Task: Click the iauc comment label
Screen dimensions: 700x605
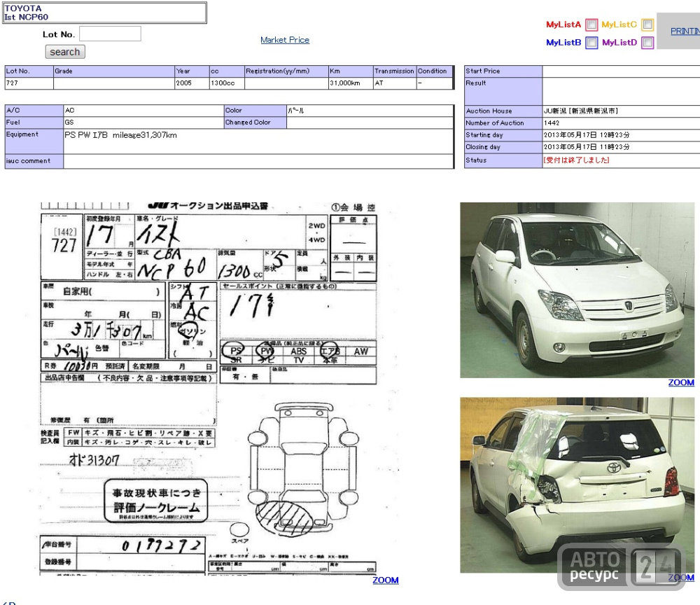Action: tap(34, 161)
